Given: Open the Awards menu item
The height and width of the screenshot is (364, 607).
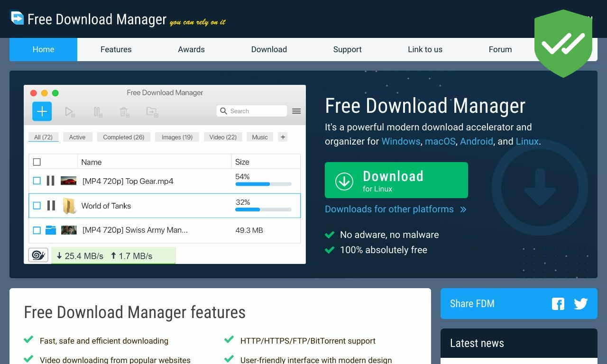Looking at the screenshot, I should 192,49.
